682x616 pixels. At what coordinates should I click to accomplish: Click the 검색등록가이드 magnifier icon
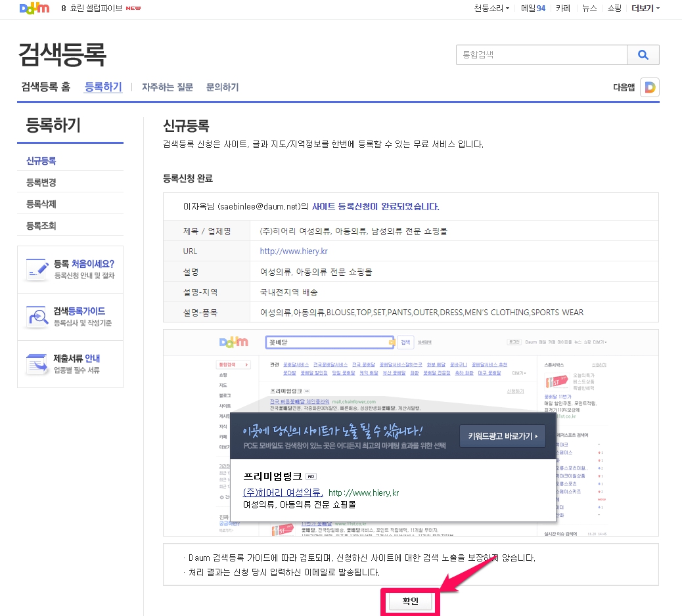[x=36, y=316]
